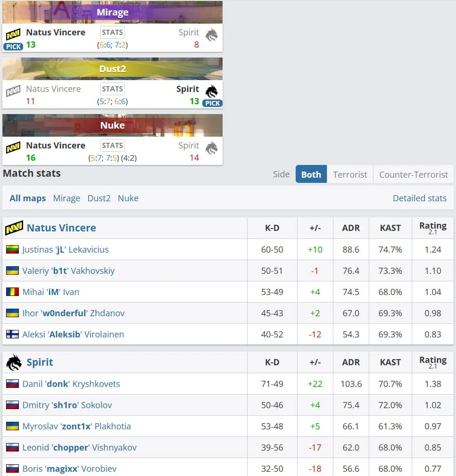The width and height of the screenshot is (456, 476).
Task: Open STATS for the Nuke map
Action: [x=112, y=146]
